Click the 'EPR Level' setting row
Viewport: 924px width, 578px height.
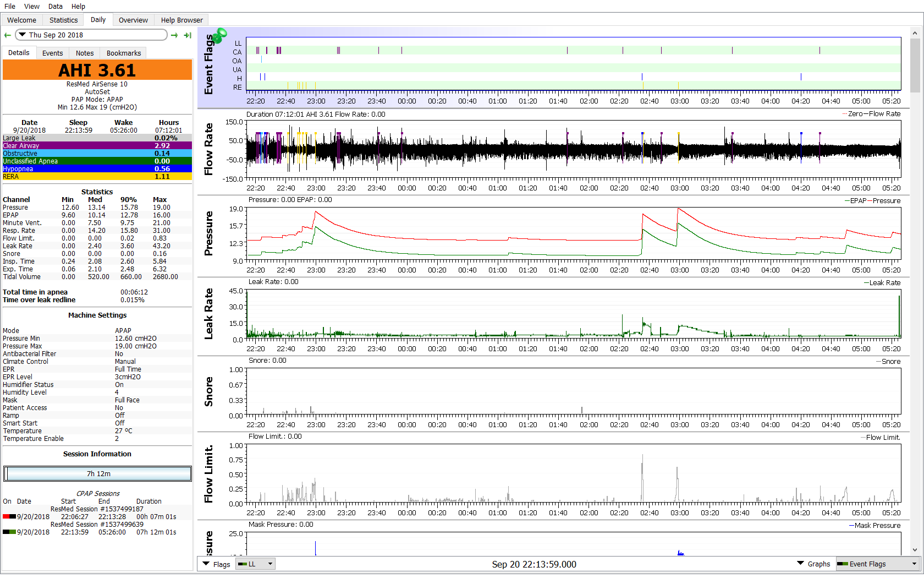click(97, 377)
